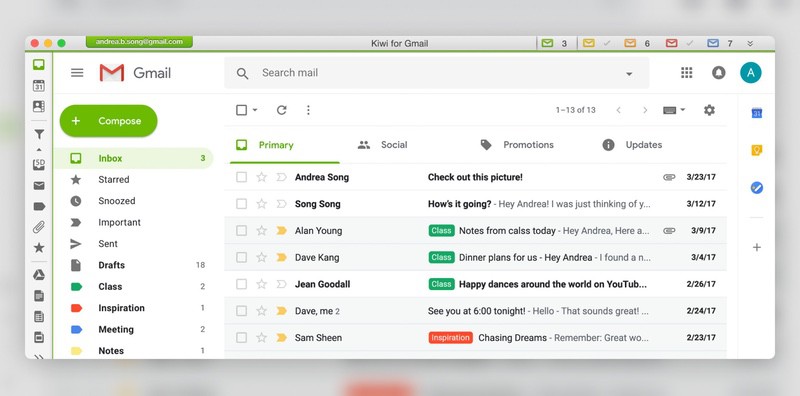Switch to the Social tab
Viewport: 800px width, 396px height.
(383, 145)
